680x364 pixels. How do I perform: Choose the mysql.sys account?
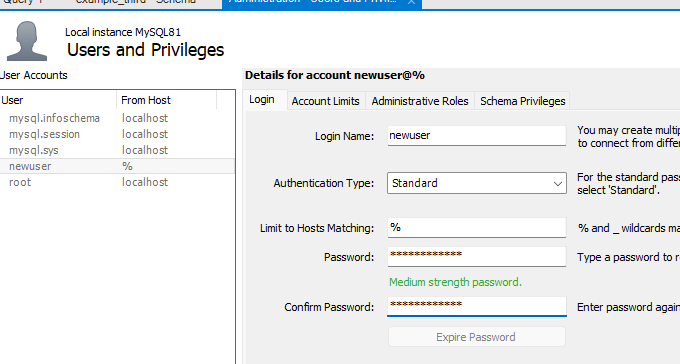click(118, 150)
